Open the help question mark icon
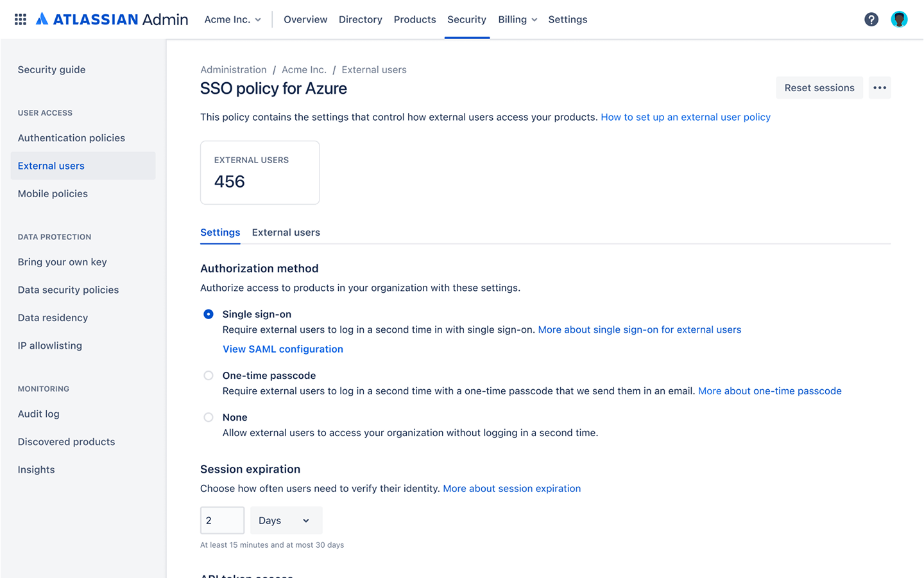The image size is (924, 578). (871, 19)
